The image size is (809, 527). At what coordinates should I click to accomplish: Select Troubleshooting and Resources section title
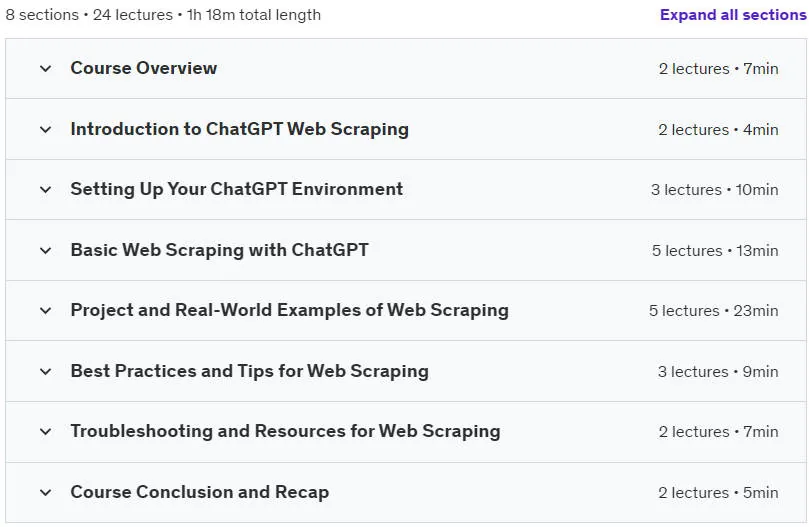coord(285,432)
